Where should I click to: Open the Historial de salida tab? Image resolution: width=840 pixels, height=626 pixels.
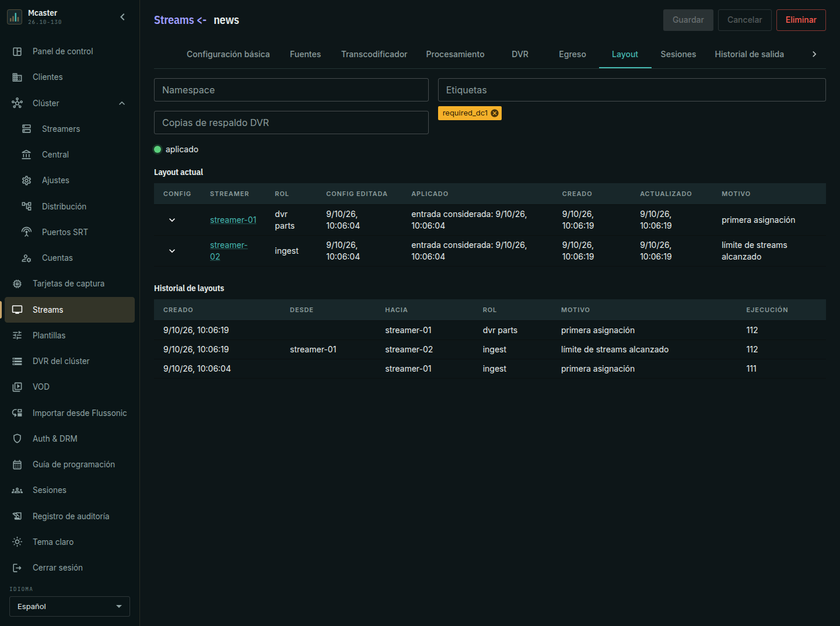click(749, 54)
